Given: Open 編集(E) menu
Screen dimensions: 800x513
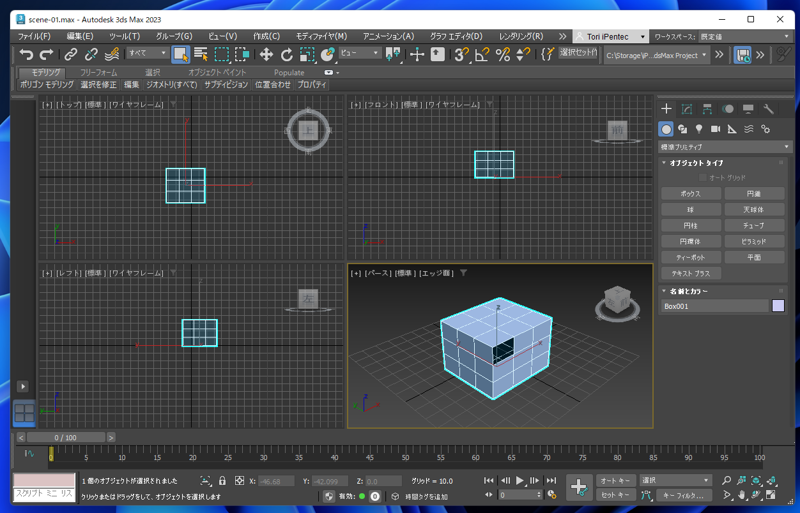Looking at the screenshot, I should pos(80,36).
